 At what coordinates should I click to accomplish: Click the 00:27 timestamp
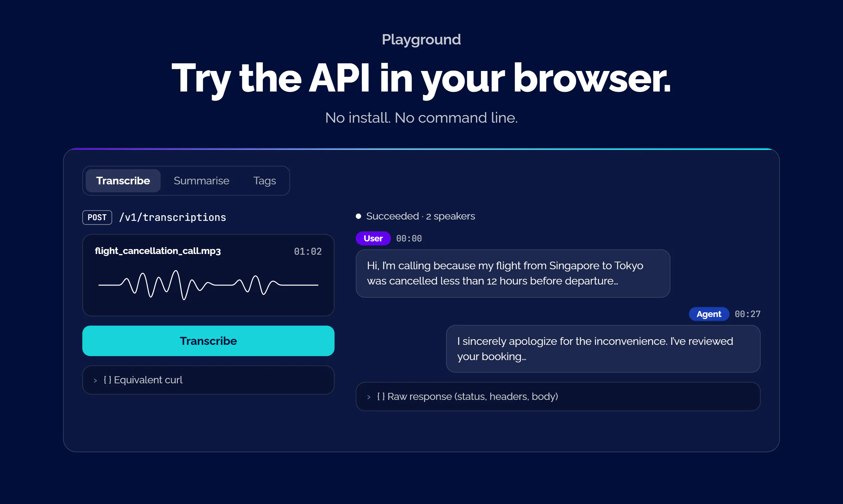747,314
